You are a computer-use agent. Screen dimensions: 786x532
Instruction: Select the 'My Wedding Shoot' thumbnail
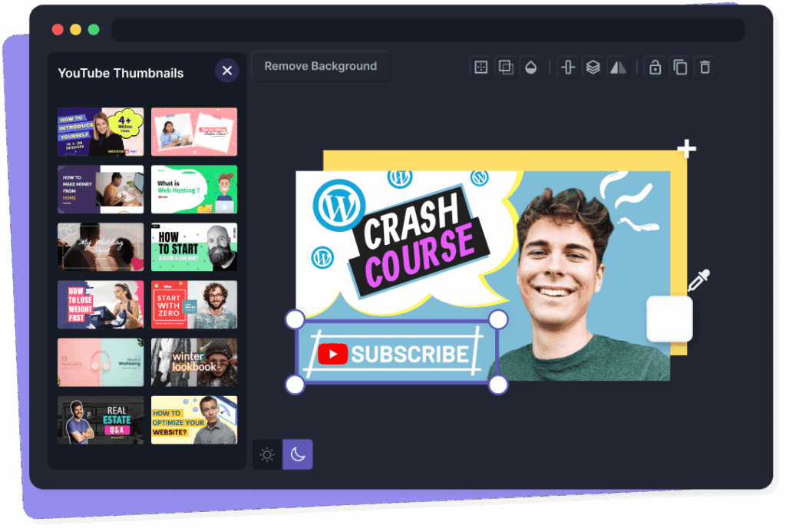coord(101,247)
